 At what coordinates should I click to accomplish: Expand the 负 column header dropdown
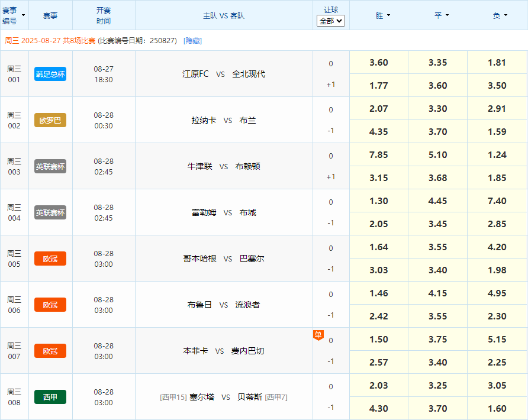(x=500, y=15)
